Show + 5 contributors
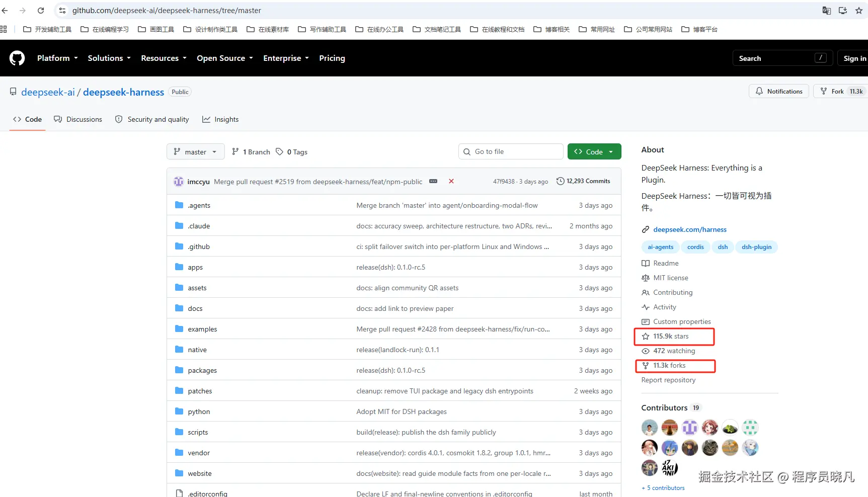The width and height of the screenshot is (868, 497). point(663,488)
